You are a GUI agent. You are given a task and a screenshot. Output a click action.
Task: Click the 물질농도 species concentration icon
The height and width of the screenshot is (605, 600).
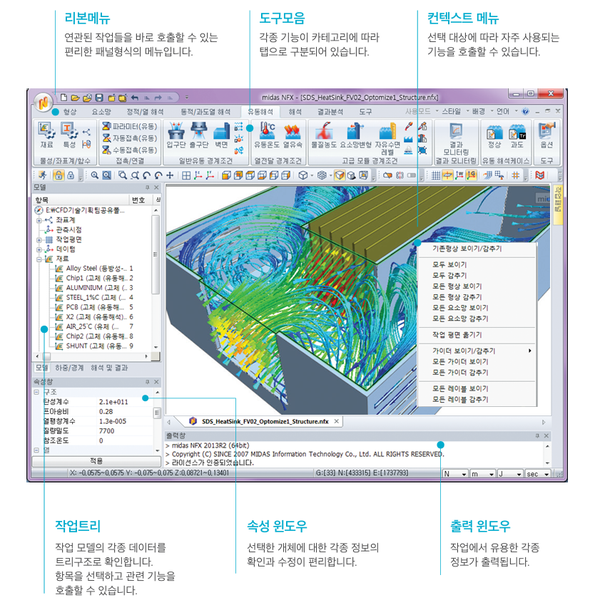324,135
